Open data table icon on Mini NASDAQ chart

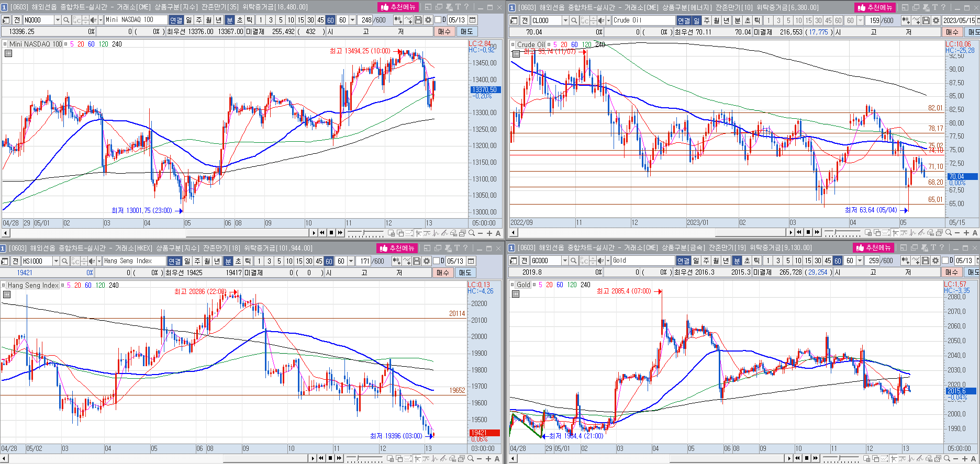[x=8, y=53]
